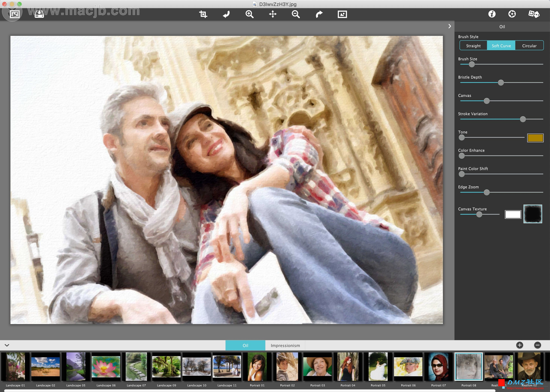Viewport: 550px width, 392px height.
Task: Click the Color Enhance slider handle
Action: coord(461,156)
